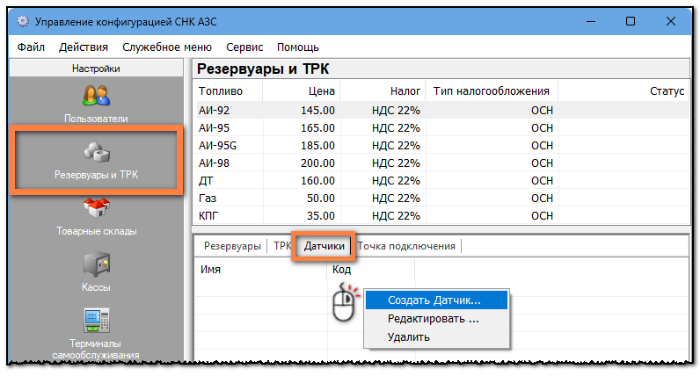
Task: Switch to the Точка подключения tab
Action: click(x=406, y=246)
